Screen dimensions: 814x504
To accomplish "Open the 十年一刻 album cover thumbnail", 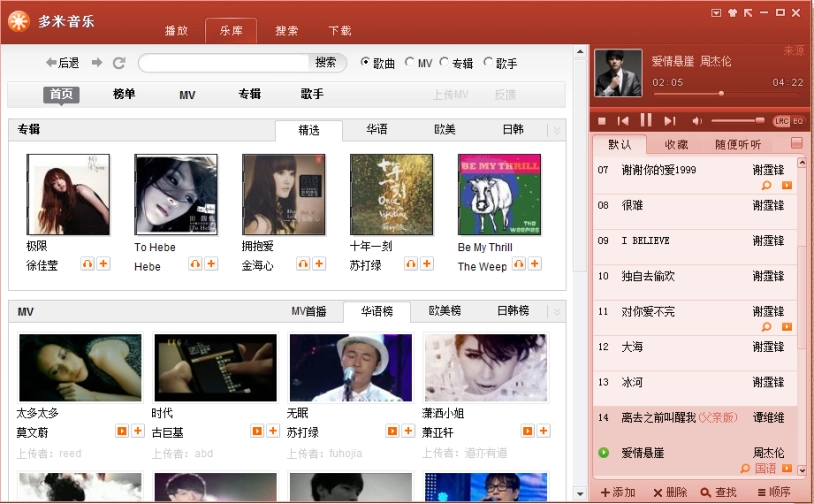I will pos(392,195).
